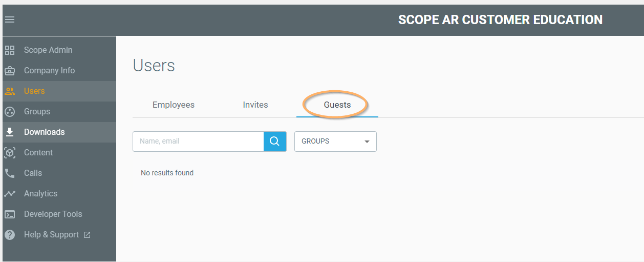
Task: Click the Calls phone icon
Action: [10, 173]
